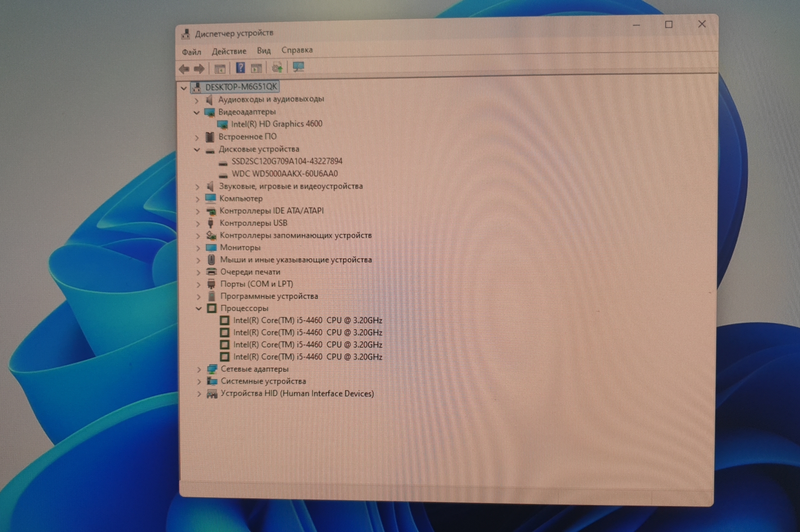Select Контроллеры IDE ATA/ATAPI label

coord(271,211)
